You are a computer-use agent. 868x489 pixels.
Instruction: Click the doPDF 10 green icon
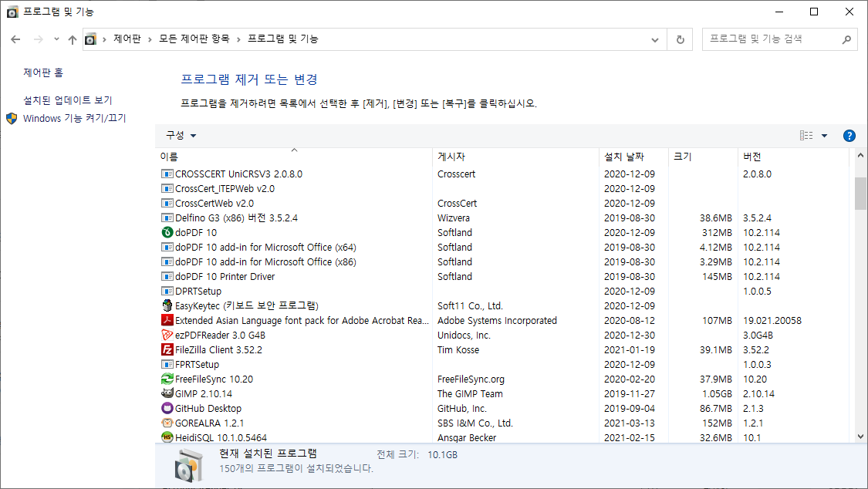[167, 232]
